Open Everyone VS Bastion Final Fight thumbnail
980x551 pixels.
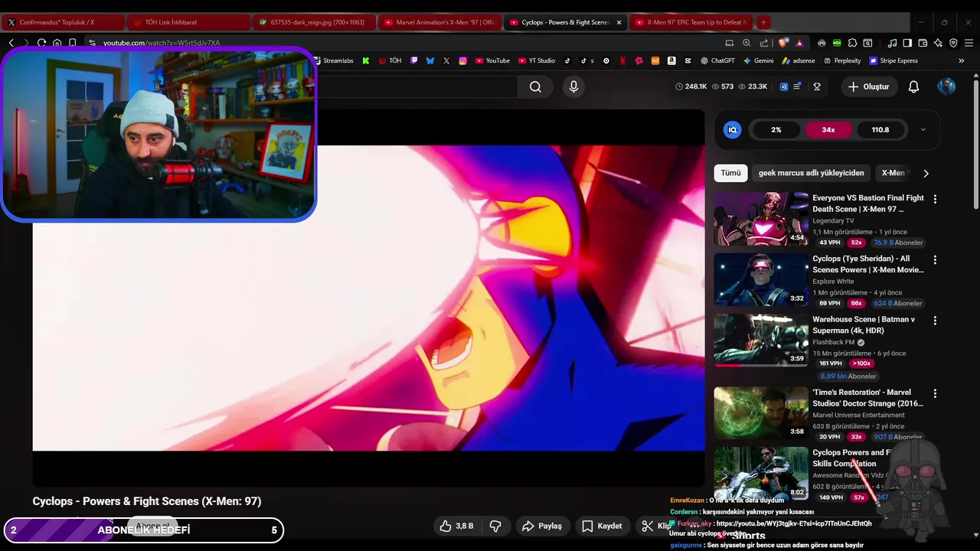pyautogui.click(x=761, y=218)
